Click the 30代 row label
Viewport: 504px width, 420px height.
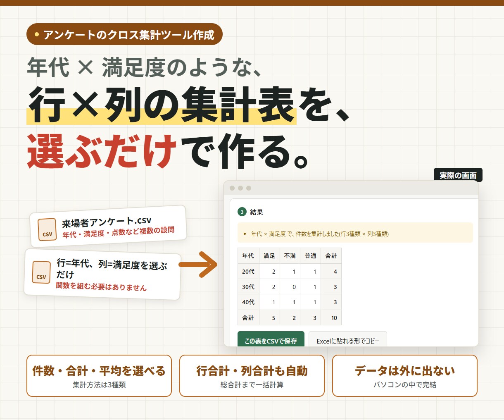click(x=248, y=287)
